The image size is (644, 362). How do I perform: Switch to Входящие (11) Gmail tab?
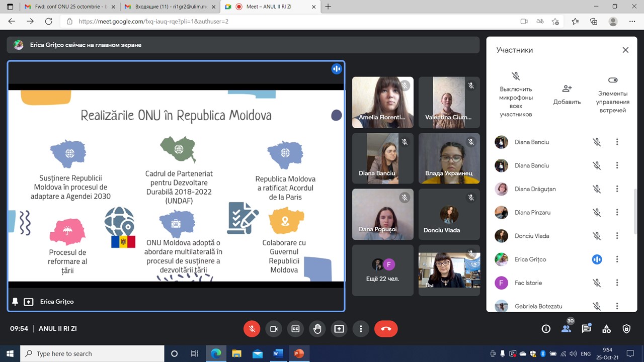(x=170, y=7)
